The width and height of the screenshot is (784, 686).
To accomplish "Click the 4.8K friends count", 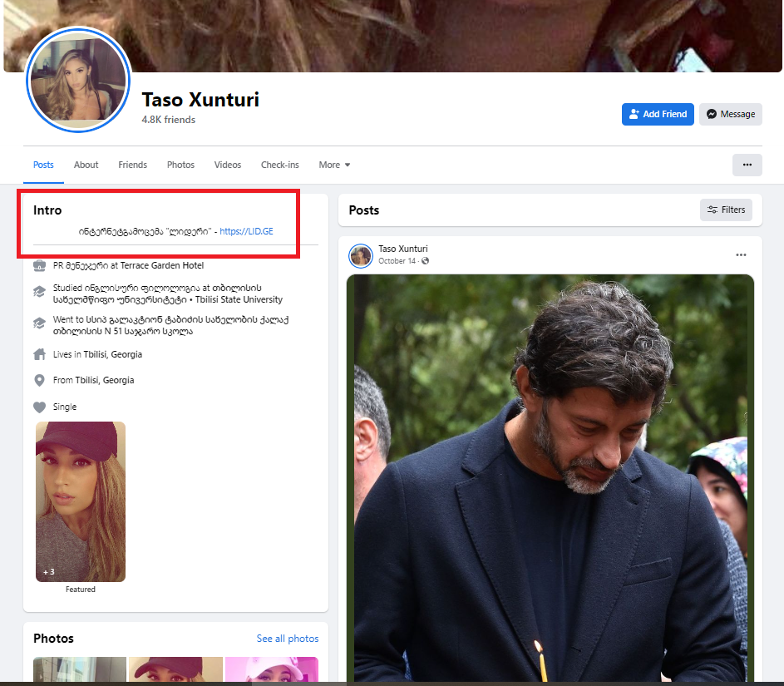I will pyautogui.click(x=169, y=120).
